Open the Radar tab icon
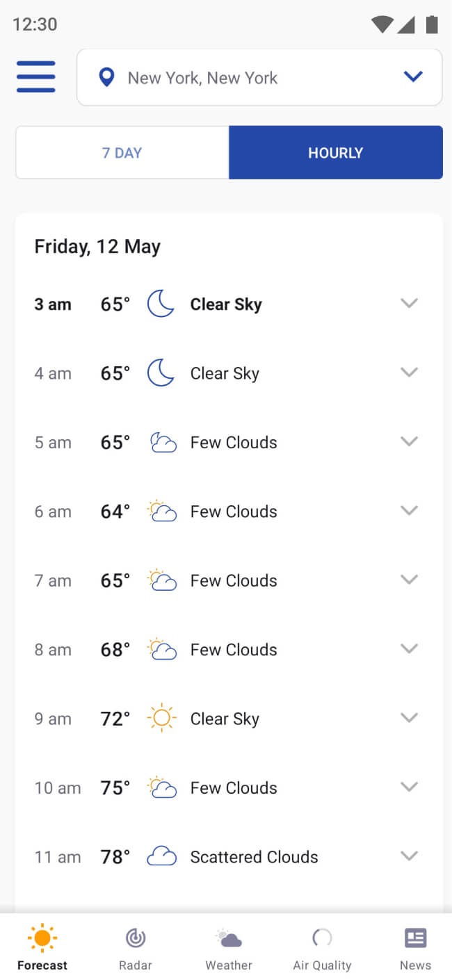Screen dimensions: 452x980 (136, 938)
